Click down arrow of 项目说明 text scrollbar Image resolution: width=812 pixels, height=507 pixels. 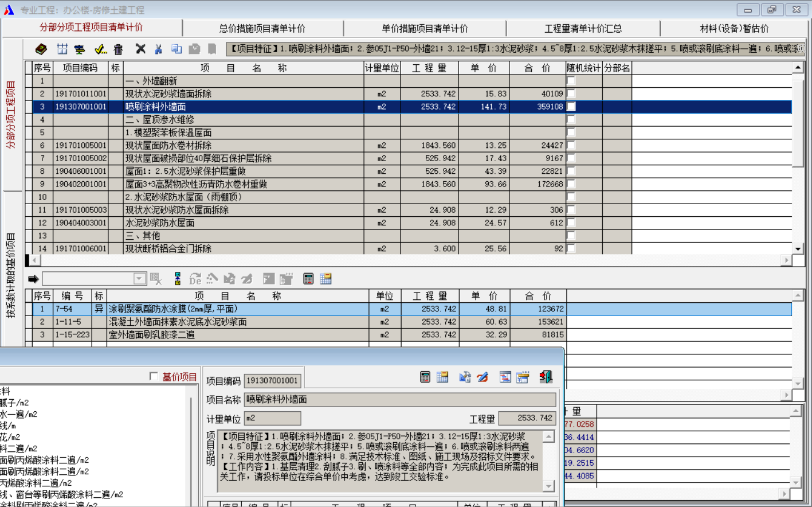coord(548,486)
